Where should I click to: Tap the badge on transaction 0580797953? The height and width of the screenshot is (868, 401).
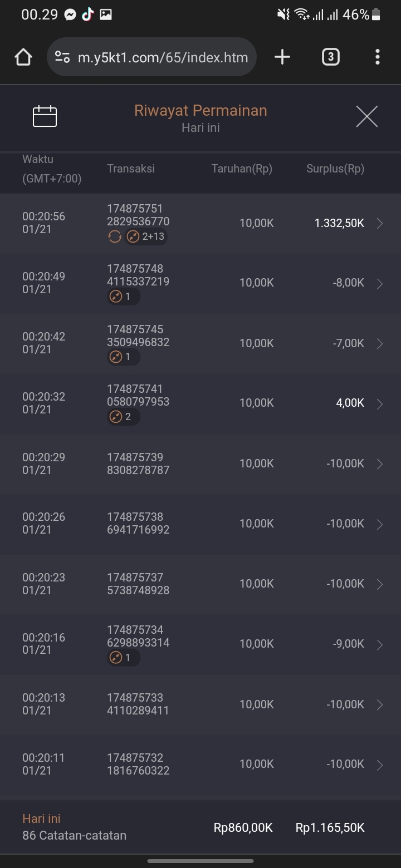[123, 417]
